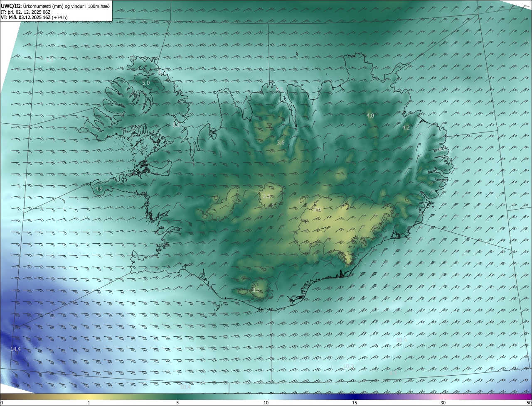Image resolution: width=532 pixels, height=406 pixels.
Task: Click the 3.6 value in north-central Iceland
Action: pyautogui.click(x=281, y=143)
